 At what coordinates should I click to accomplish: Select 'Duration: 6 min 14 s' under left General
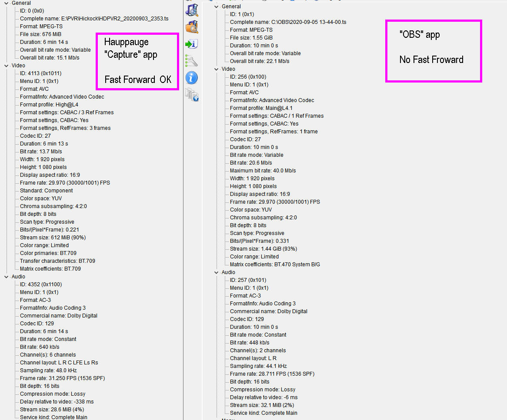coord(44,42)
